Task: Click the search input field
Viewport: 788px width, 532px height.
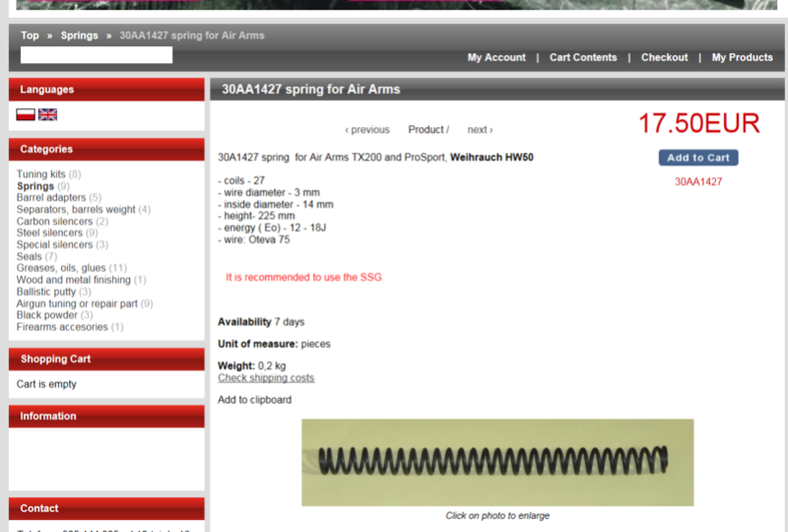Action: pos(97,55)
